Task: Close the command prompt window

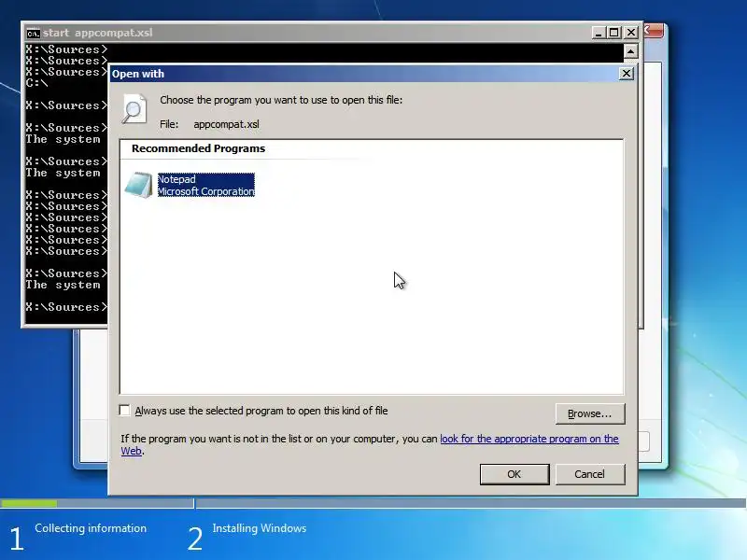Action: pos(631,33)
